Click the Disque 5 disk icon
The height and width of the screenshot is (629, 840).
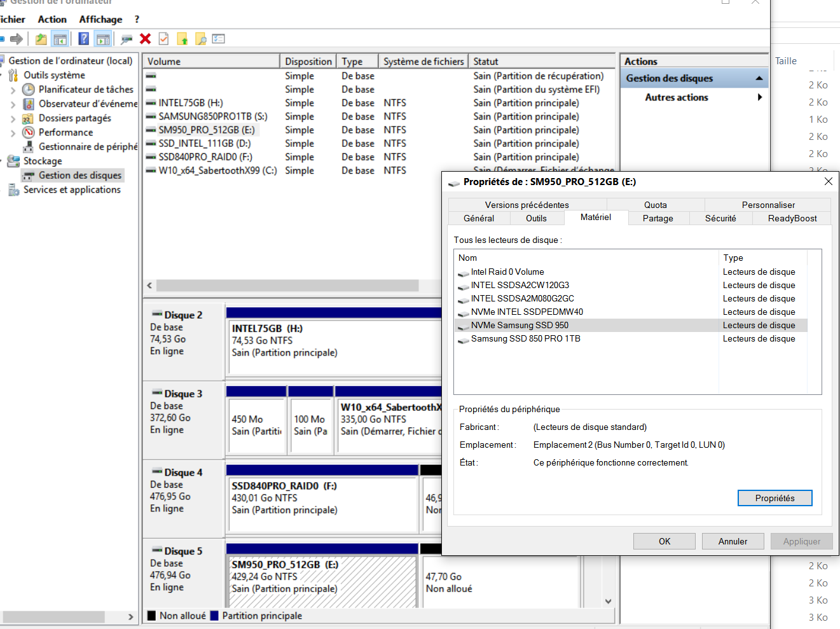point(156,551)
